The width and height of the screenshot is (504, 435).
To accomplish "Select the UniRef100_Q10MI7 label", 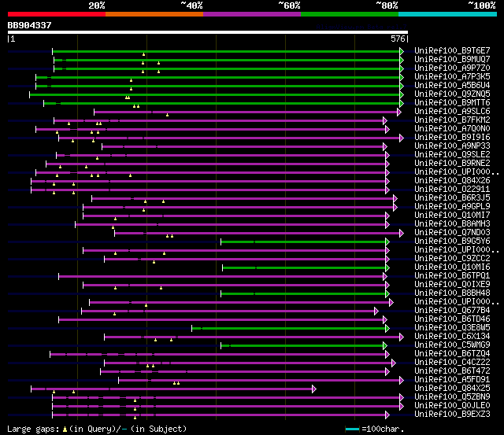I will [452, 216].
